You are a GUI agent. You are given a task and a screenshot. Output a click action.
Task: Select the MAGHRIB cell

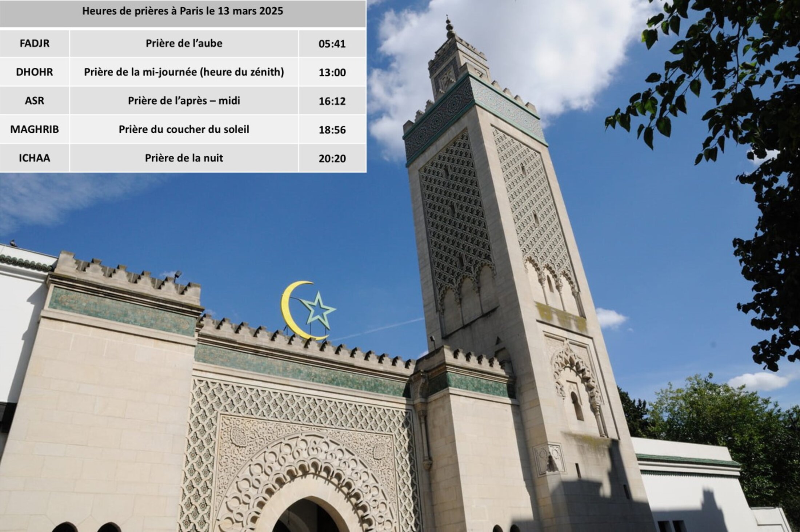pyautogui.click(x=35, y=129)
